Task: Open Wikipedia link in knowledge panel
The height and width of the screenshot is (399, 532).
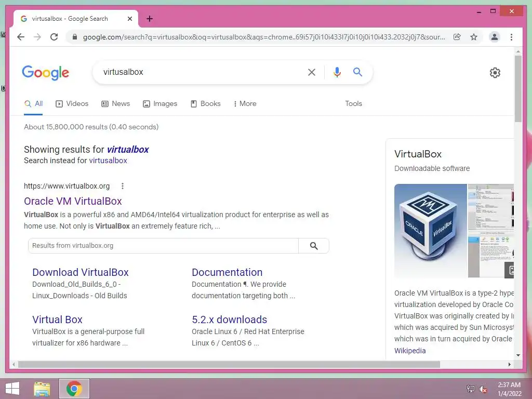Action: [410, 351]
